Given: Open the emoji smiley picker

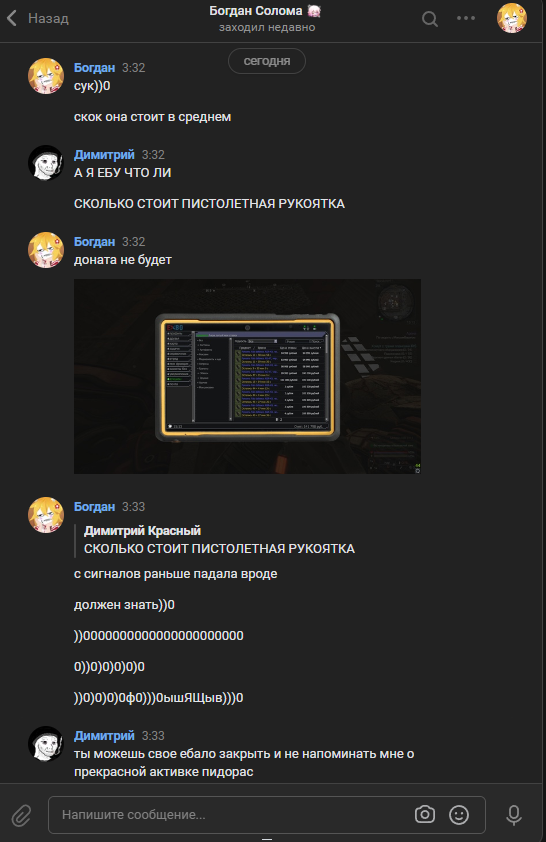Looking at the screenshot, I should 459,815.
